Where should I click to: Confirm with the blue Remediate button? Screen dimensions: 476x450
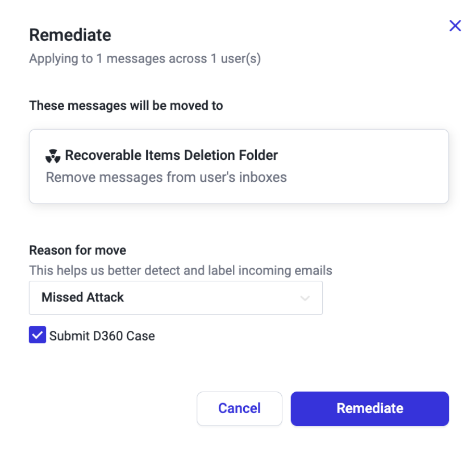(369, 408)
